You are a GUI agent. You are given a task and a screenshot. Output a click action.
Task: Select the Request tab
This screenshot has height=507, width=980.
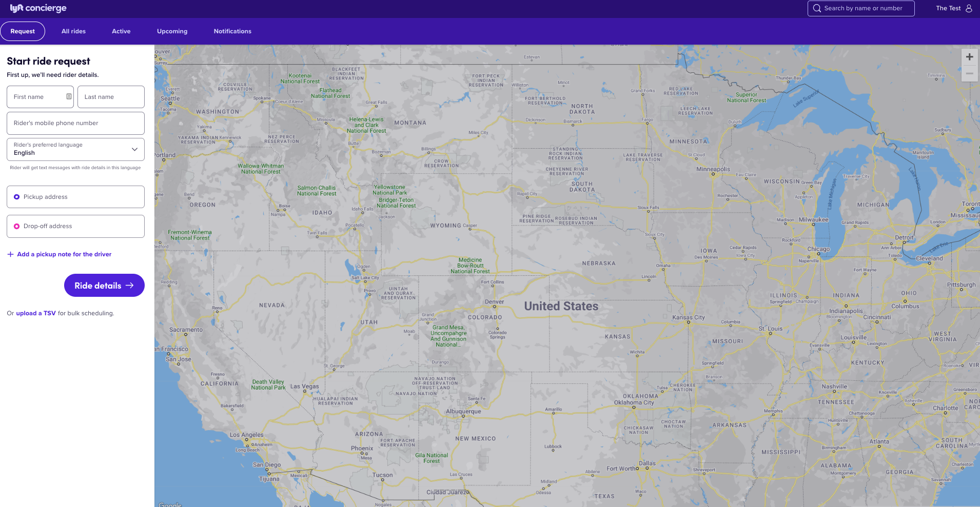(23, 31)
